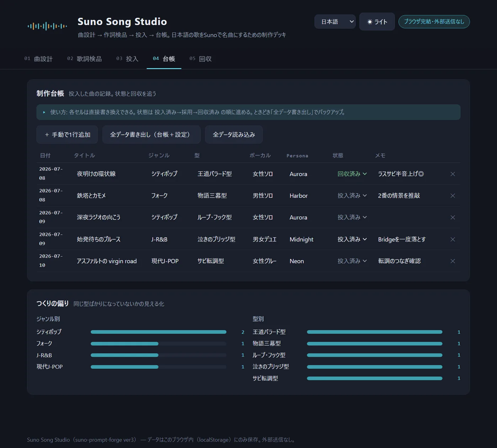This screenshot has height=448, width=497.
Task: Edit the memo cell 転調のつなぎ確認
Action: click(409, 261)
